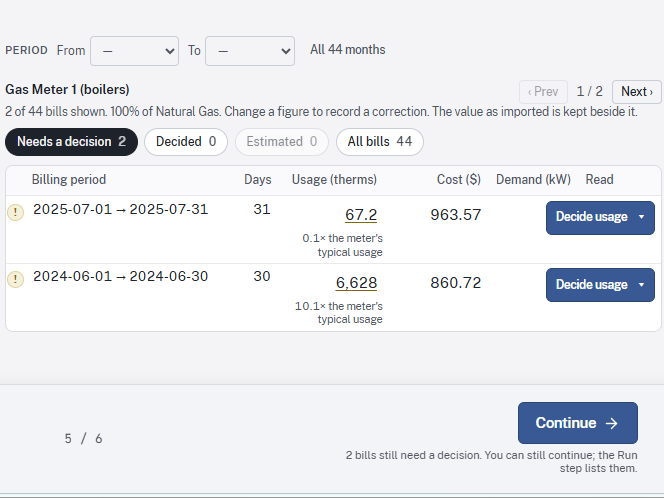Go to next meter with Next button
This screenshot has width=664, height=498.
click(636, 92)
